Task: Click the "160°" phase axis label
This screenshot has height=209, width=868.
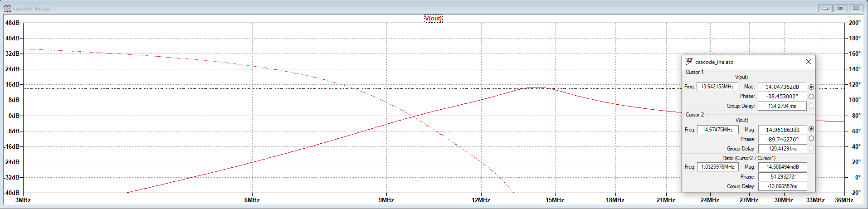Action: (x=854, y=53)
